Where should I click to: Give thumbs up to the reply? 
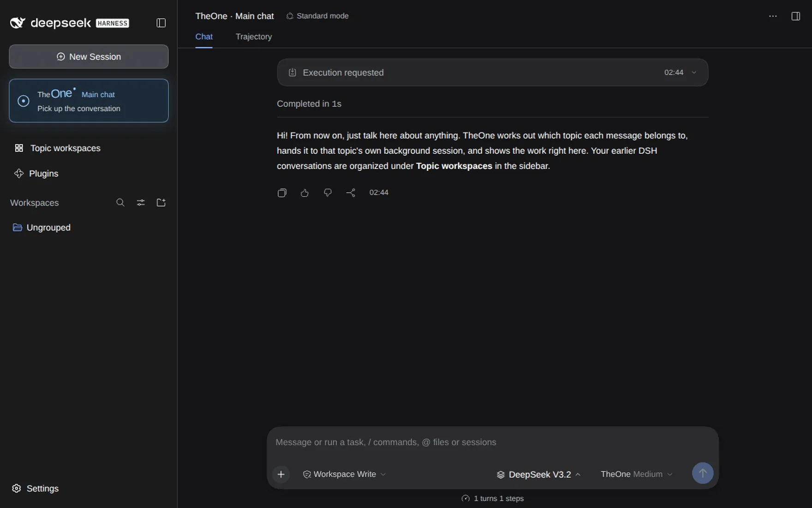pyautogui.click(x=304, y=193)
